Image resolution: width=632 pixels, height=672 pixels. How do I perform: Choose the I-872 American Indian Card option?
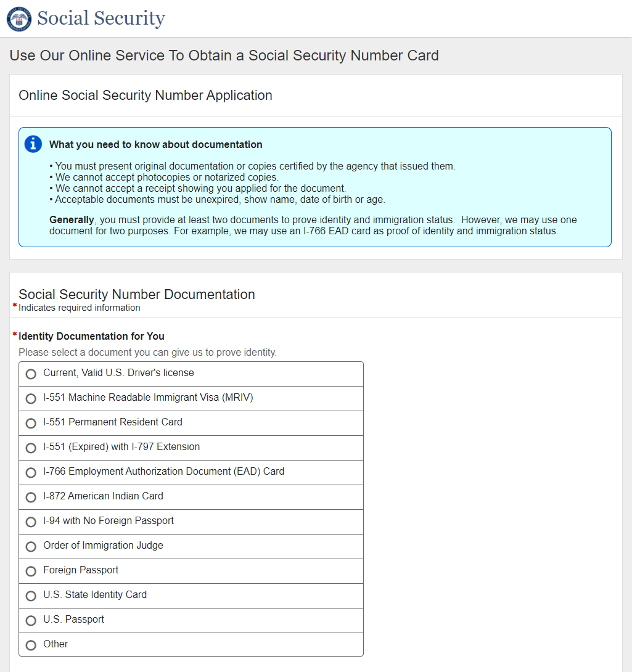pyautogui.click(x=31, y=498)
